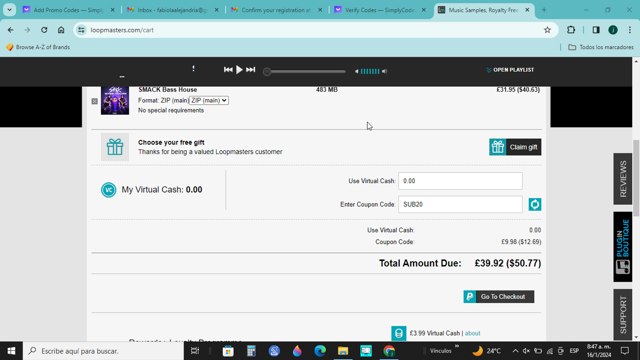
Task: Skip to next track in player
Action: pyautogui.click(x=251, y=70)
